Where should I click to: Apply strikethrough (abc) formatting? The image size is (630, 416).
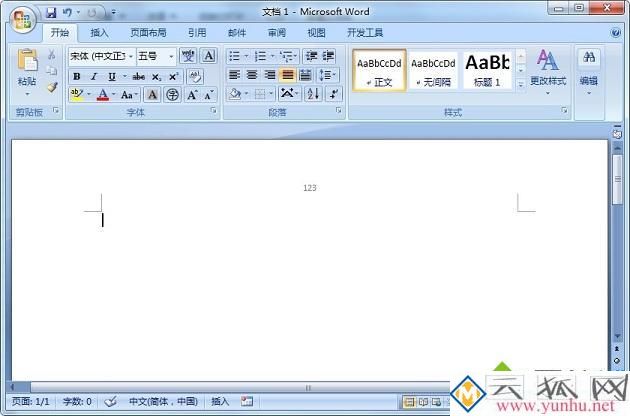point(139,76)
